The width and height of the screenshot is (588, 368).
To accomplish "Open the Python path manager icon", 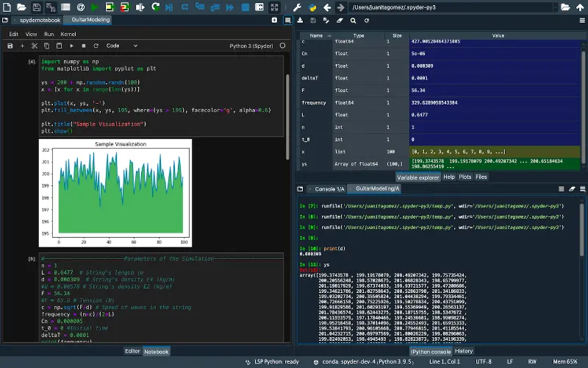I will point(313,7).
